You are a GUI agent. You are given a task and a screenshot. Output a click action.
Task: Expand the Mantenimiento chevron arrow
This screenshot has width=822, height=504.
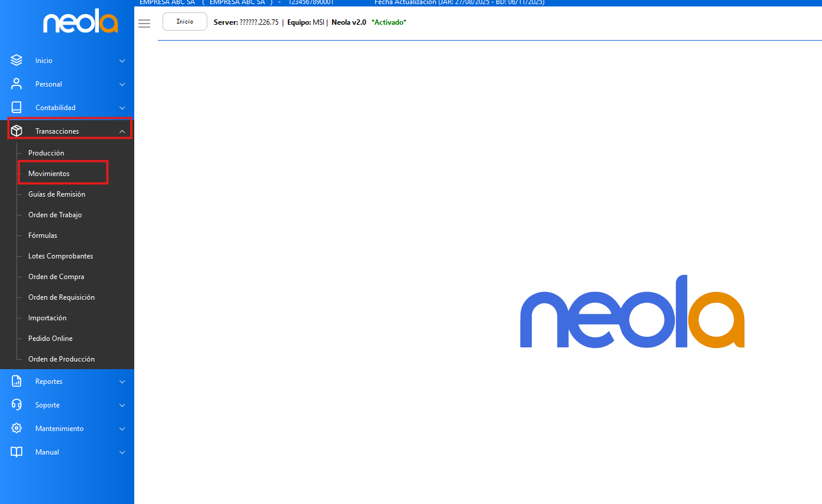coord(122,429)
